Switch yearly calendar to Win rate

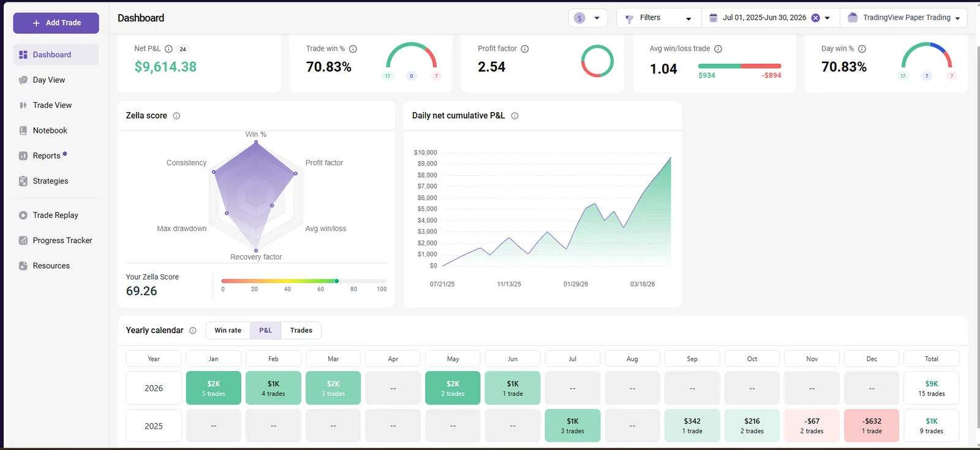tap(228, 331)
